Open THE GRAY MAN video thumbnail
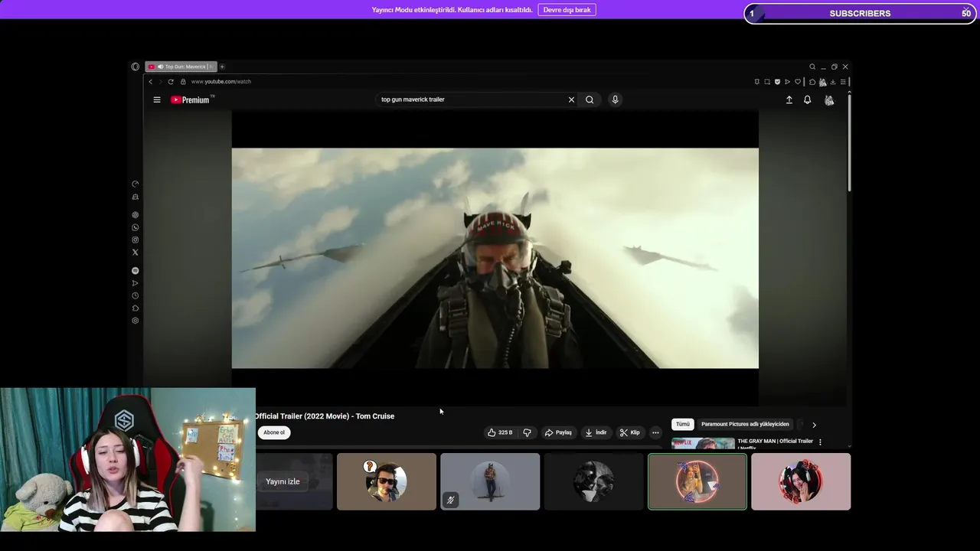 coord(703,444)
